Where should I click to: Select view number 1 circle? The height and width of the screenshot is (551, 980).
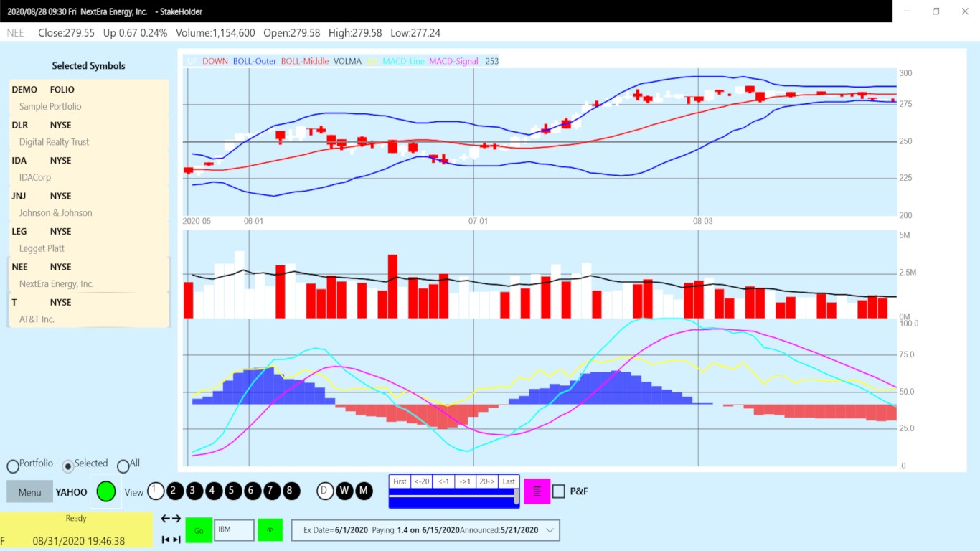tap(156, 491)
